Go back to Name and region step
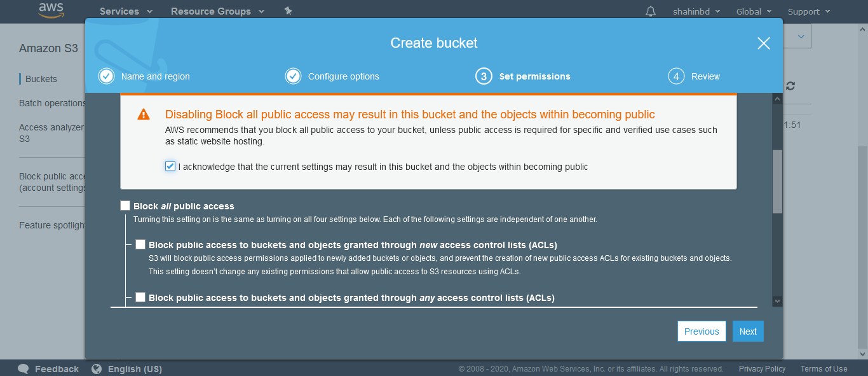This screenshot has width=868, height=376. pos(155,76)
